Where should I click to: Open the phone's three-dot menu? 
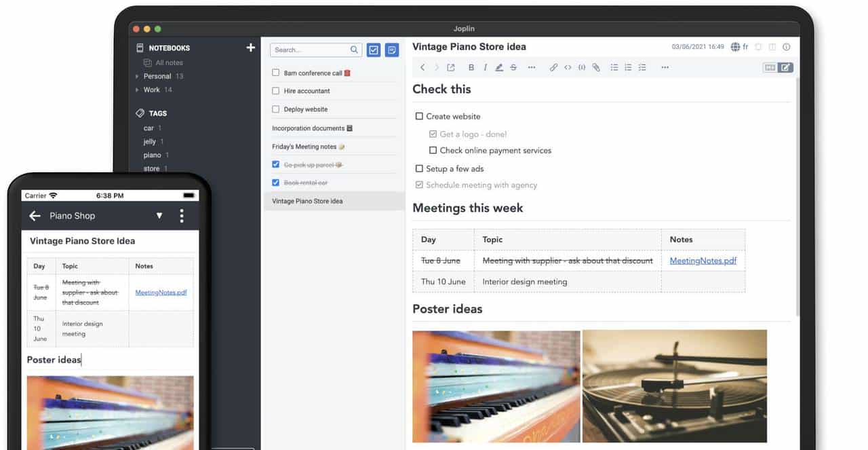point(182,216)
